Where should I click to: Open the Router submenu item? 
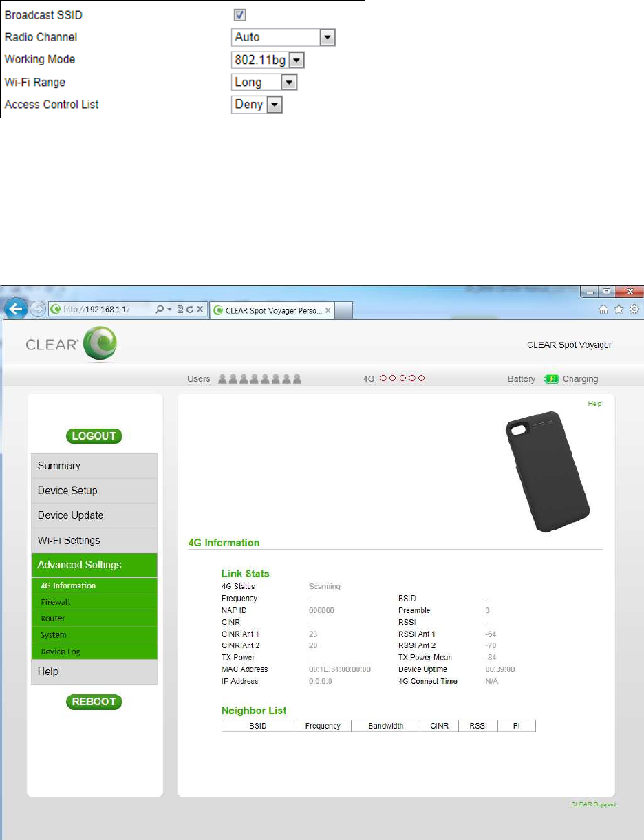[x=94, y=618]
